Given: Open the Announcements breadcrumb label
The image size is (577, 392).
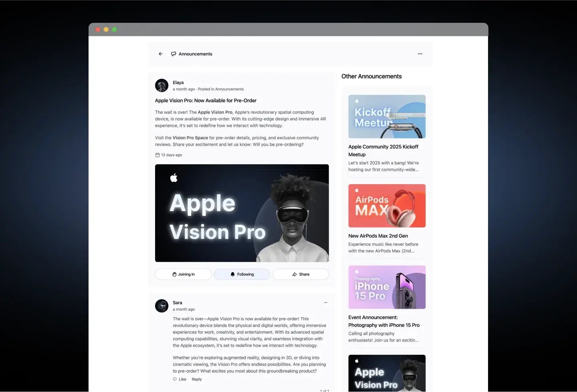Looking at the screenshot, I should (196, 54).
